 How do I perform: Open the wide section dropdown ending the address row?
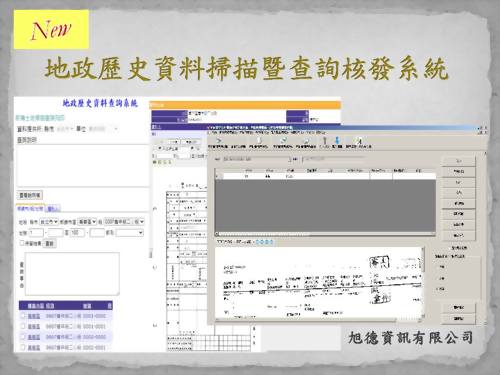124,222
